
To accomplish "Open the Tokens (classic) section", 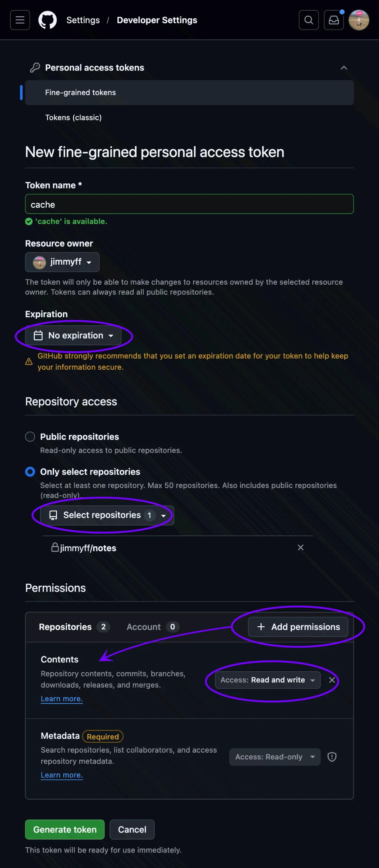I will [73, 117].
